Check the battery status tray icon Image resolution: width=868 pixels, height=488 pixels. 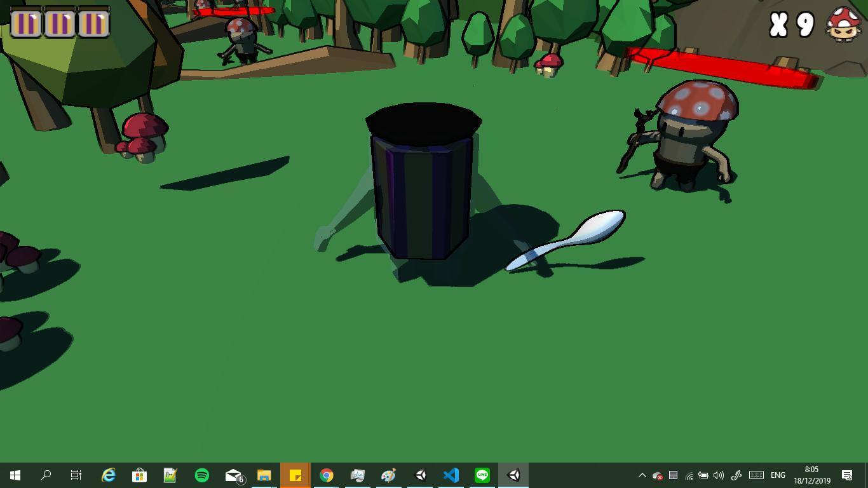point(703,475)
